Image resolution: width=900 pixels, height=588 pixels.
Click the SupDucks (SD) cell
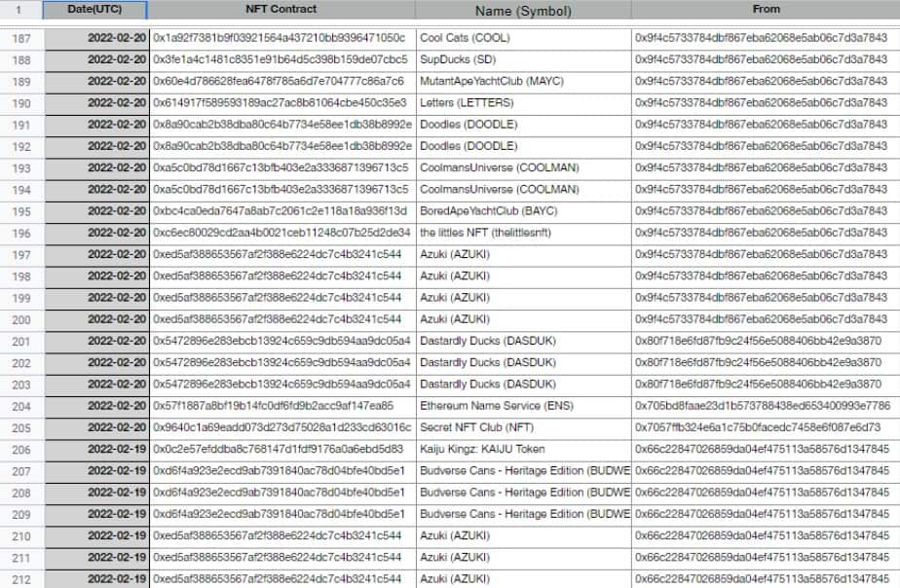[x=523, y=59]
